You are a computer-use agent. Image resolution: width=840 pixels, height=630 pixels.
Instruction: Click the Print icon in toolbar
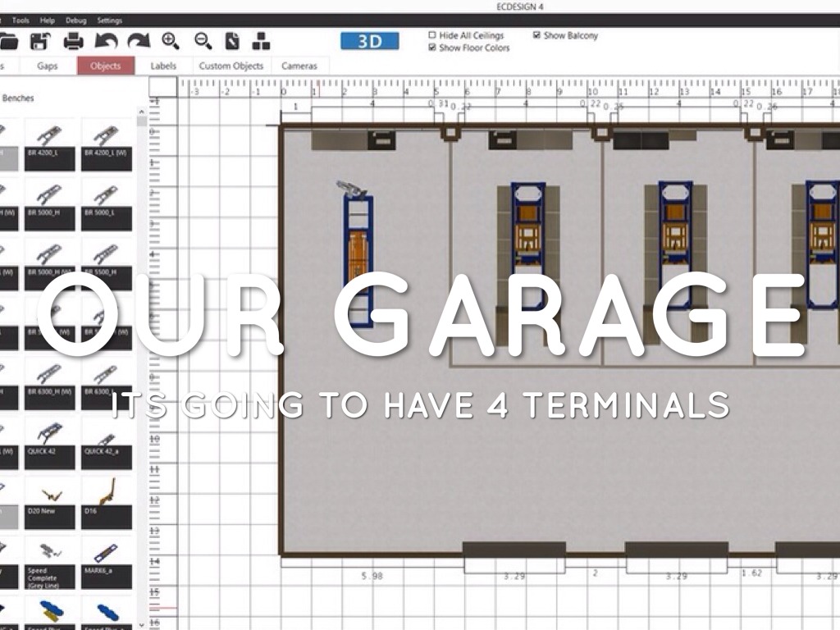click(74, 40)
